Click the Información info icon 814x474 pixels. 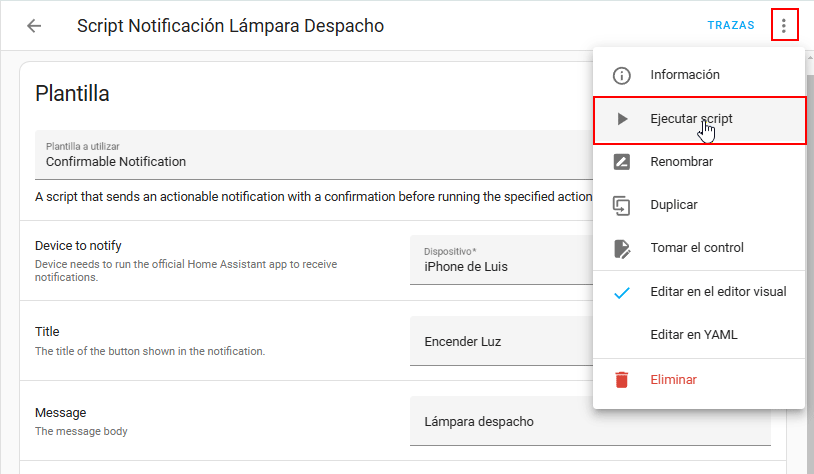click(622, 75)
